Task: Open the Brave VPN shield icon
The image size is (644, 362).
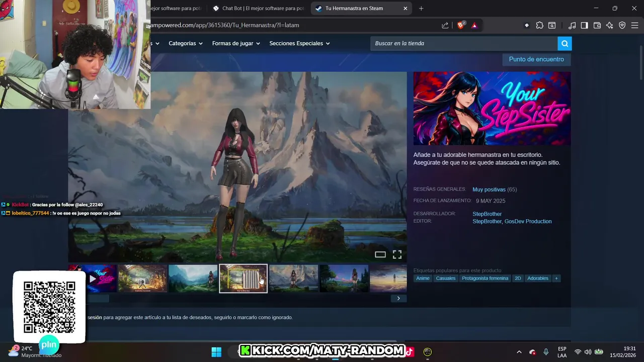Action: [622, 25]
